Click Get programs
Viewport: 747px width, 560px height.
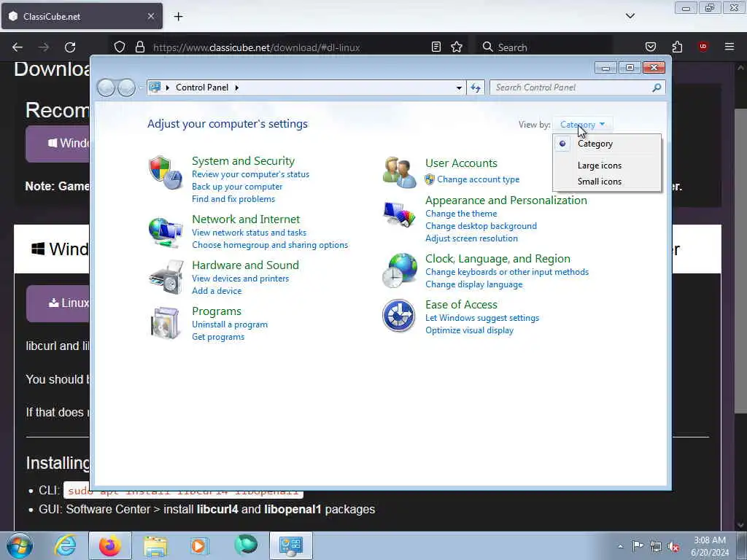tap(218, 337)
